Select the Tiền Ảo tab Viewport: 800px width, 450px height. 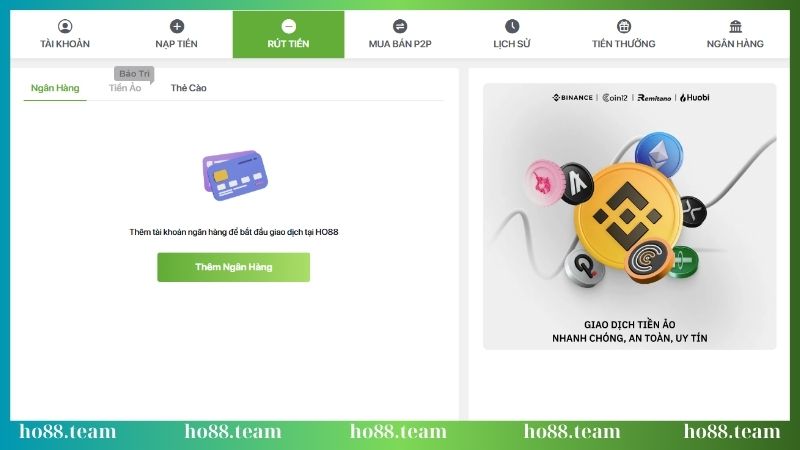click(125, 88)
